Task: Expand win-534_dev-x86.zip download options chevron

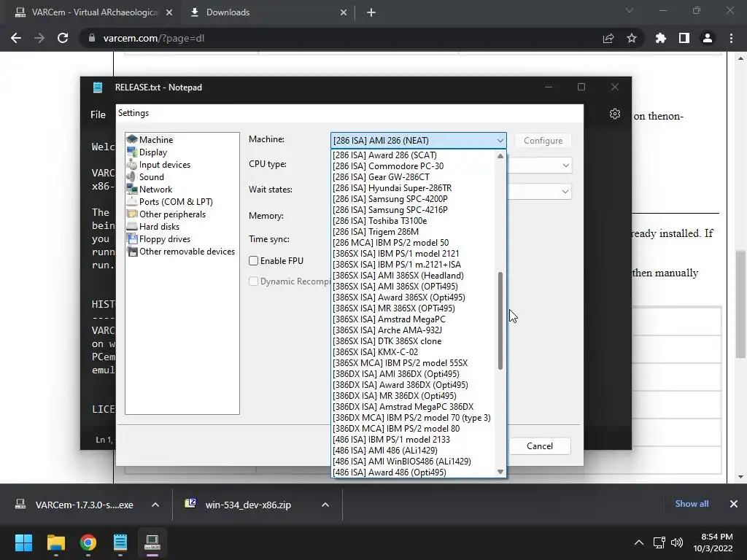Action: tap(325, 505)
